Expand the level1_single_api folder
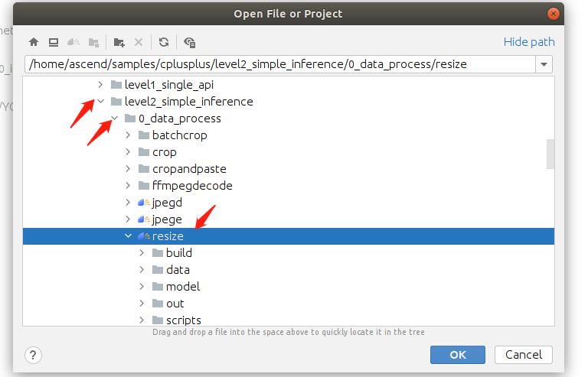The width and height of the screenshot is (588, 377). click(100, 85)
